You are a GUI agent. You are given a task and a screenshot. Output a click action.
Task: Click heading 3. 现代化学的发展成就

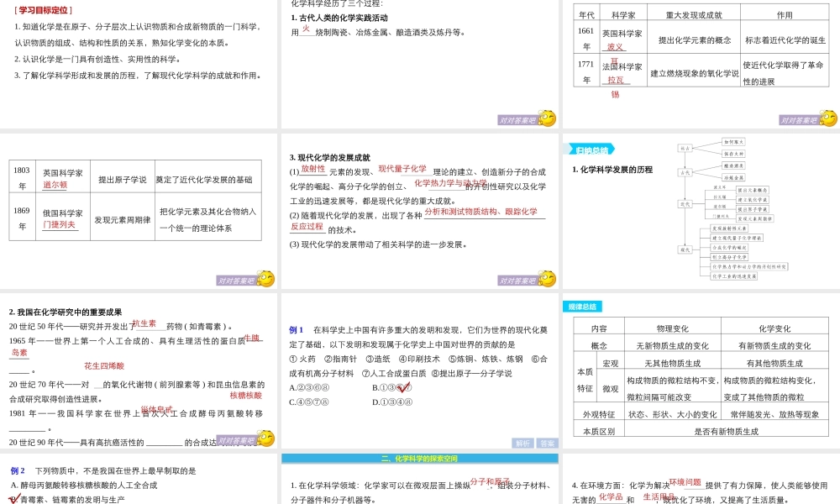pyautogui.click(x=329, y=157)
